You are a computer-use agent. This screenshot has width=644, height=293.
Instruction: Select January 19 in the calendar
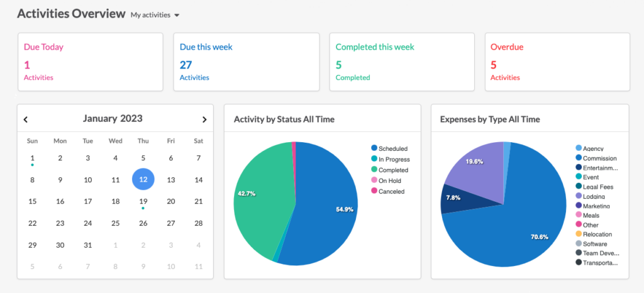pos(143,201)
